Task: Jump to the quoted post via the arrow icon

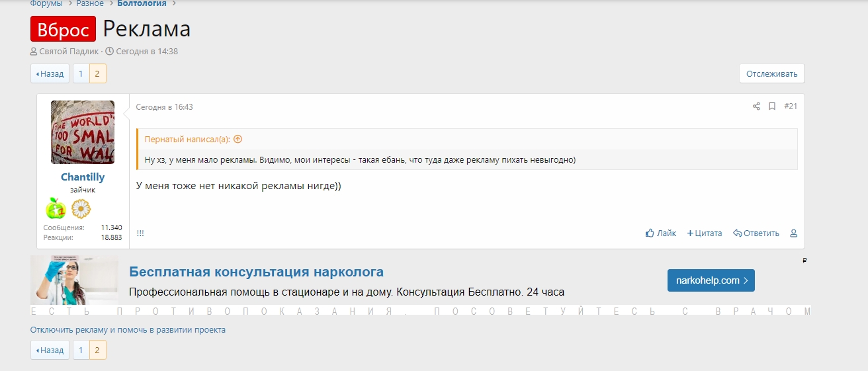Action: click(x=238, y=140)
